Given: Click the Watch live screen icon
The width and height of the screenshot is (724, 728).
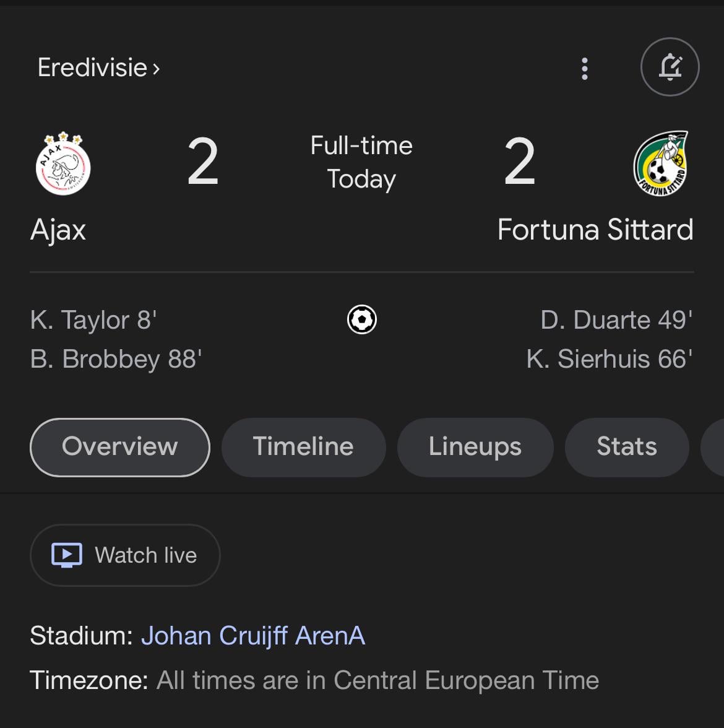Looking at the screenshot, I should pyautogui.click(x=67, y=555).
